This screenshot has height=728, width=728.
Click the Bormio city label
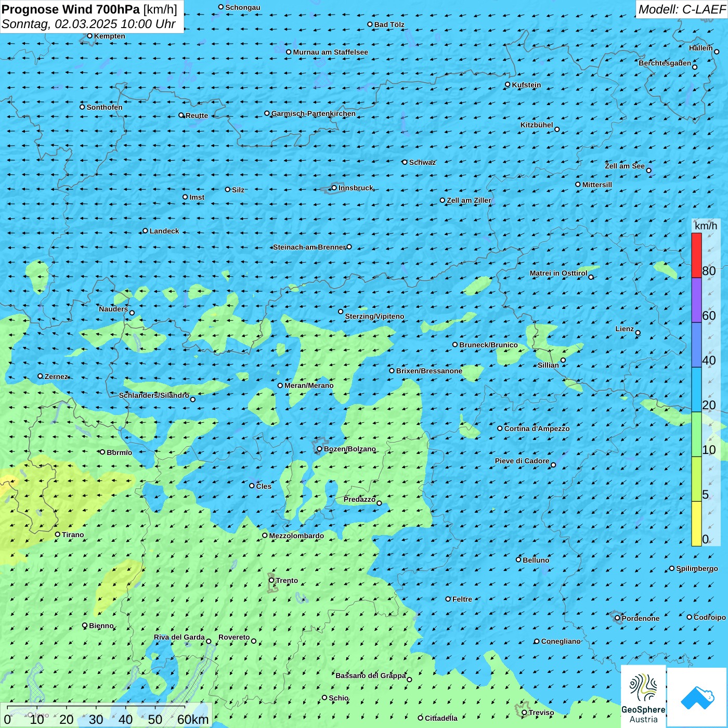(119, 452)
